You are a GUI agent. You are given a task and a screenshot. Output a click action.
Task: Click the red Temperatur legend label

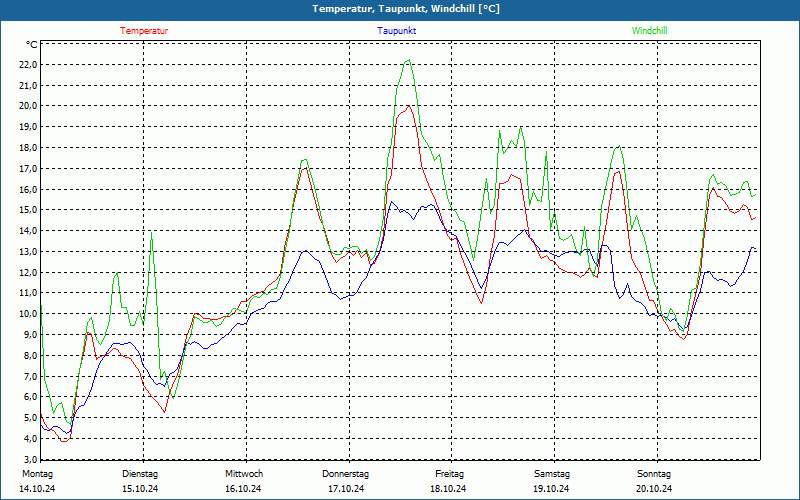pyautogui.click(x=144, y=31)
